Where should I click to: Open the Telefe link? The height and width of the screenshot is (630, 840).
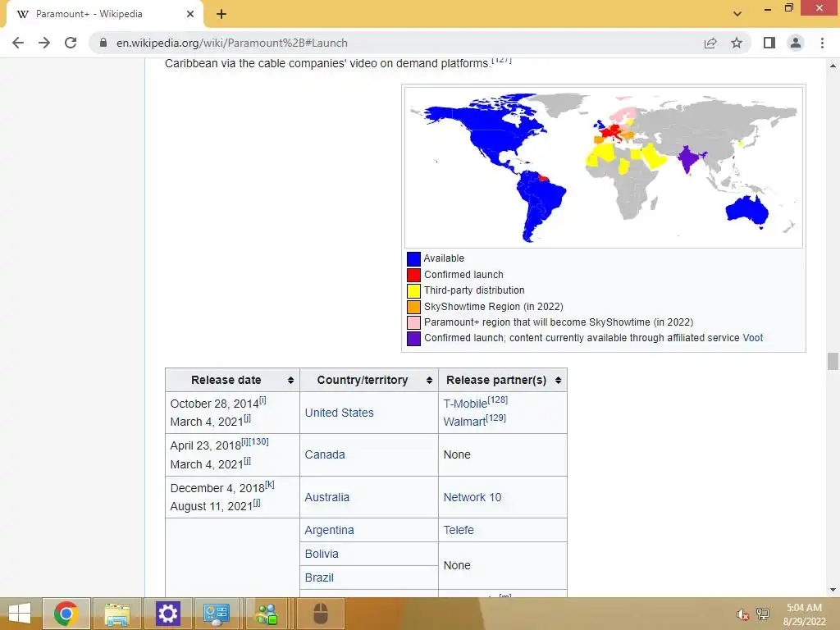click(458, 530)
